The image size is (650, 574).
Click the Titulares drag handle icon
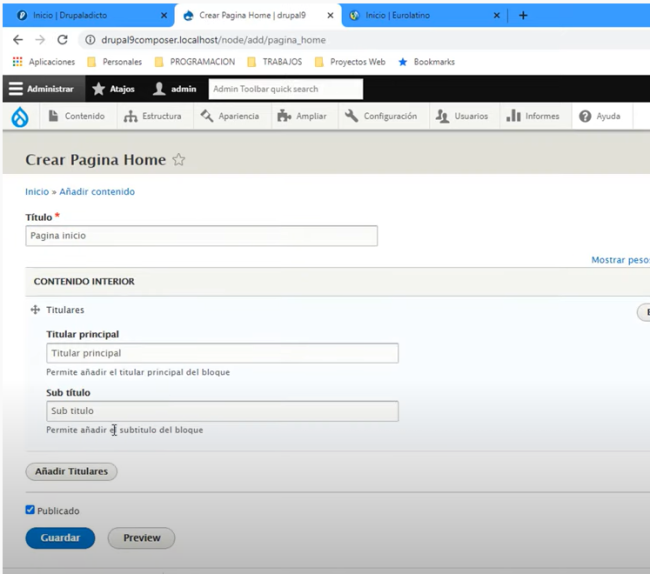[x=35, y=310]
